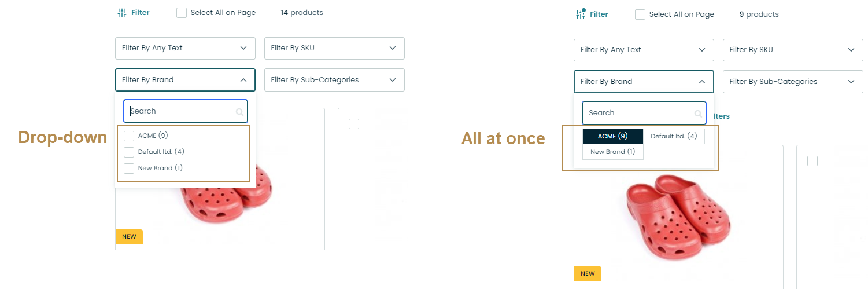Tick the Default ltd. (4) checkbox
The height and width of the screenshot is (289, 868).
[129, 152]
